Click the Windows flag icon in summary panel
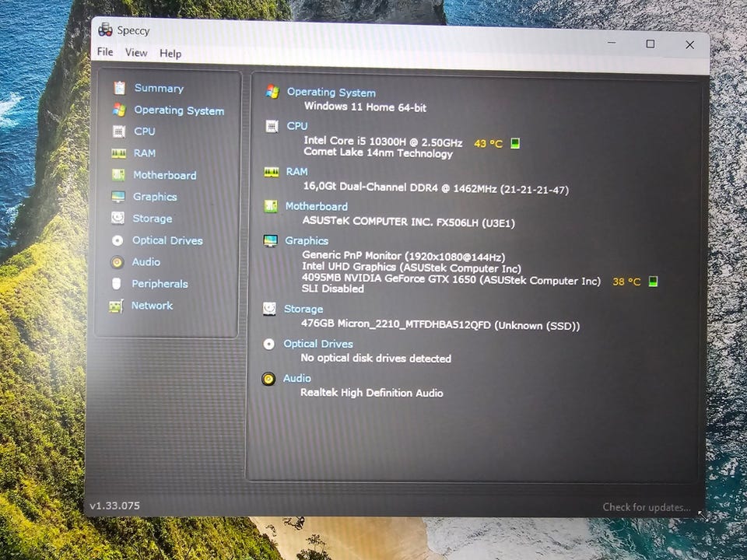 [x=272, y=92]
